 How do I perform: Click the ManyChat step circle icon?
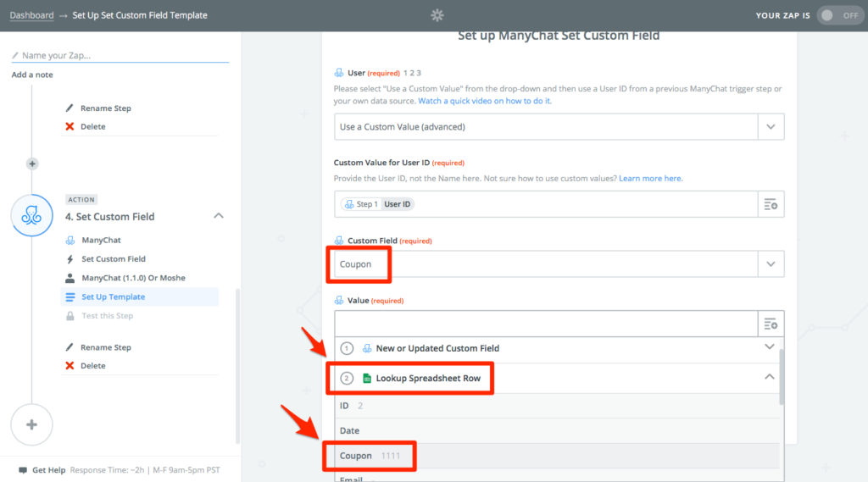pos(32,215)
